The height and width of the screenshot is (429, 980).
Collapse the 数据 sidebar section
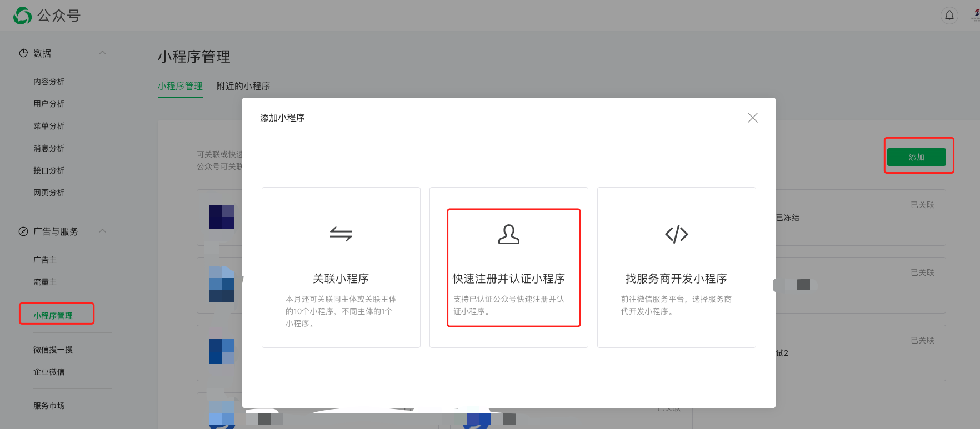[x=102, y=53]
